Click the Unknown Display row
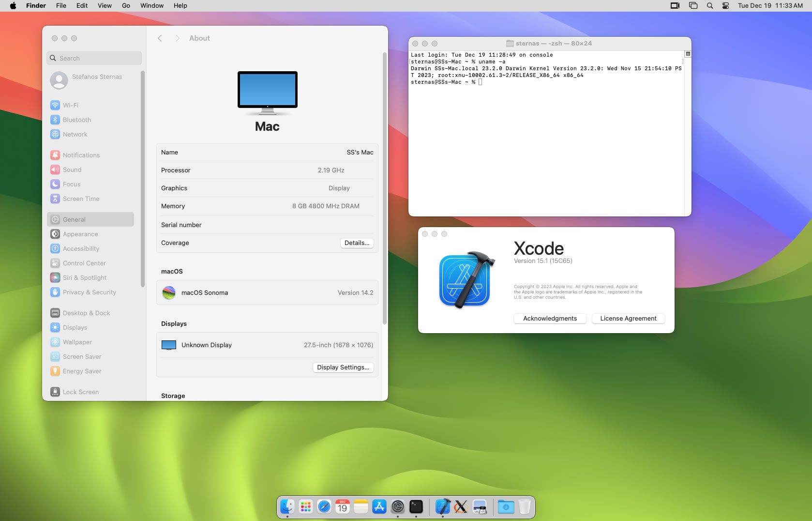 pyautogui.click(x=267, y=345)
